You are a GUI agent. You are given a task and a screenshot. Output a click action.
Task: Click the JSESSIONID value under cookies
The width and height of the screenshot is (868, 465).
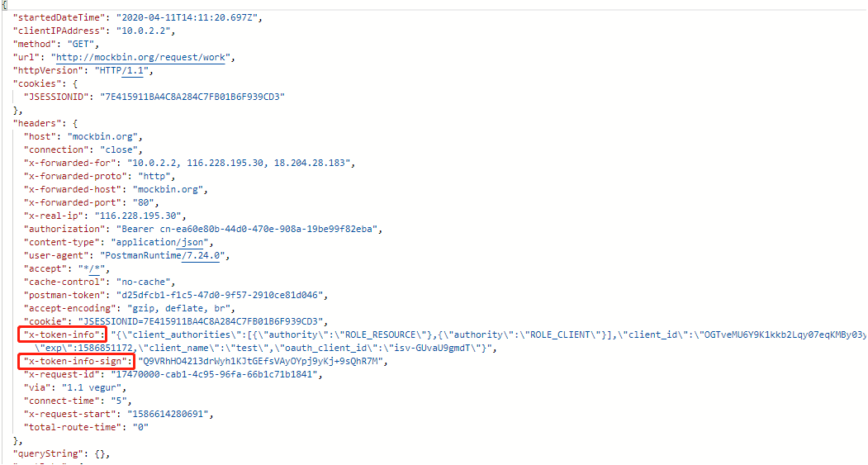point(192,97)
